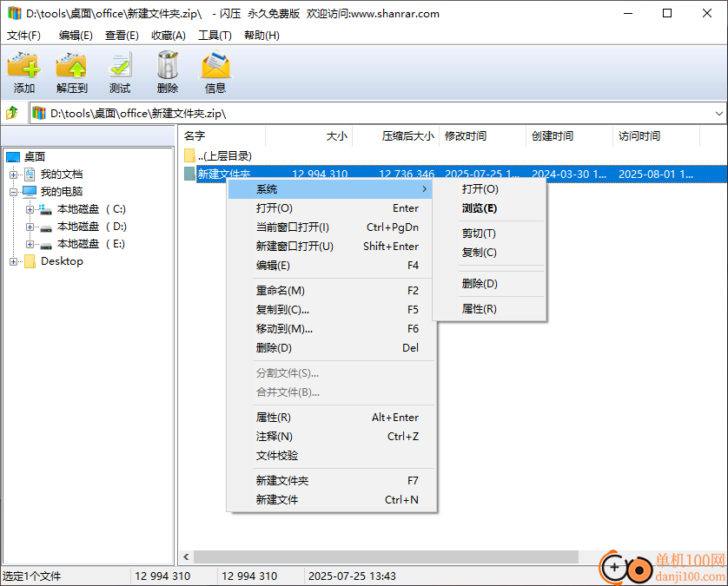Choose 删除(D) Del in context menu

pyautogui.click(x=331, y=347)
